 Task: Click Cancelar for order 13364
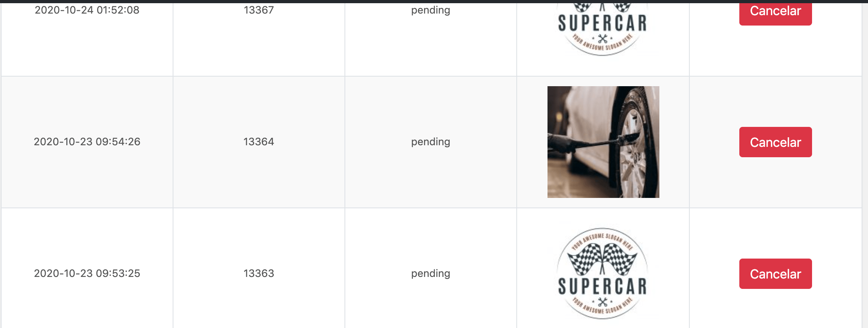point(775,142)
